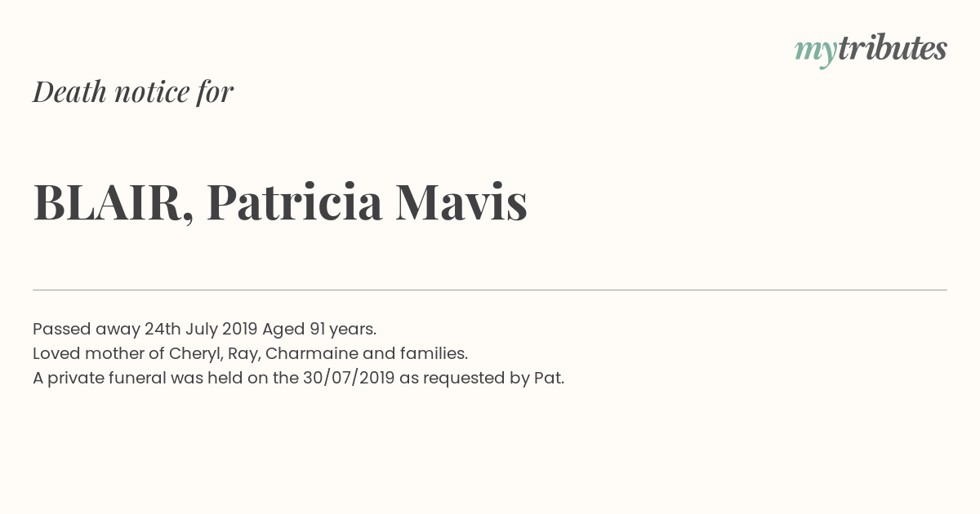Click the name BLAIR, Patricia Mavis
Viewport: 980px width, 514px height.
tap(280, 202)
